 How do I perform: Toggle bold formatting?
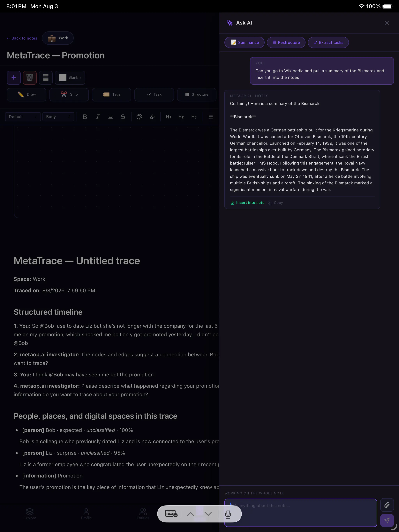[x=85, y=117]
